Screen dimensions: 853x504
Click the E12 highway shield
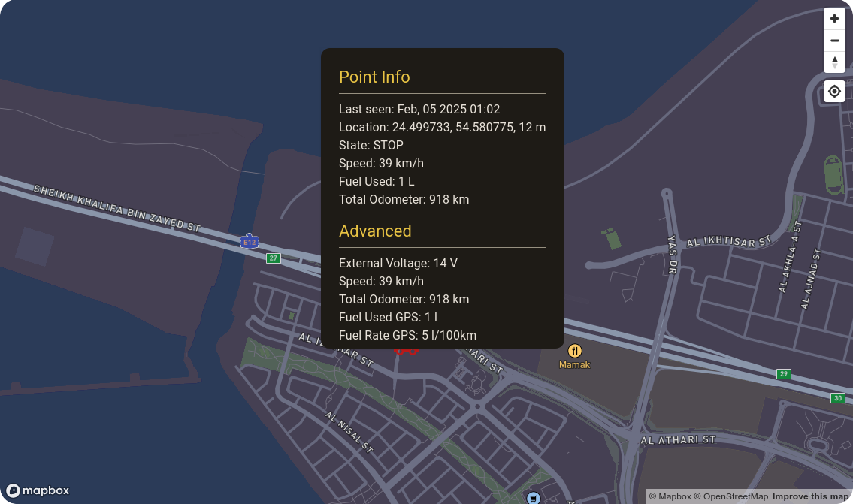coord(250,242)
